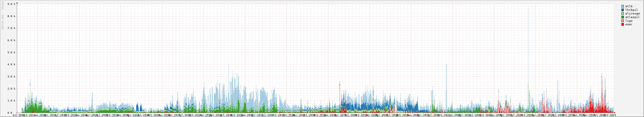Click the 0.0 Y-axis label
644x117 pixels.
click(x=13, y=113)
